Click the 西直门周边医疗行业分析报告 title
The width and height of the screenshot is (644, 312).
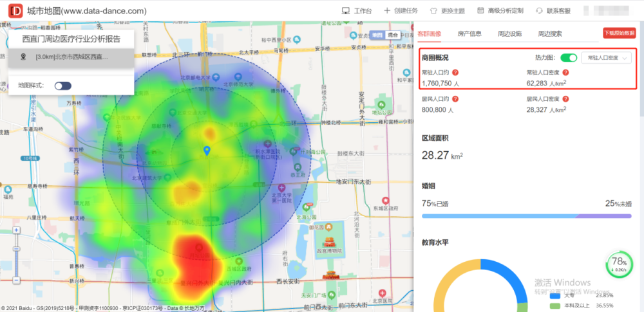pyautogui.click(x=71, y=39)
